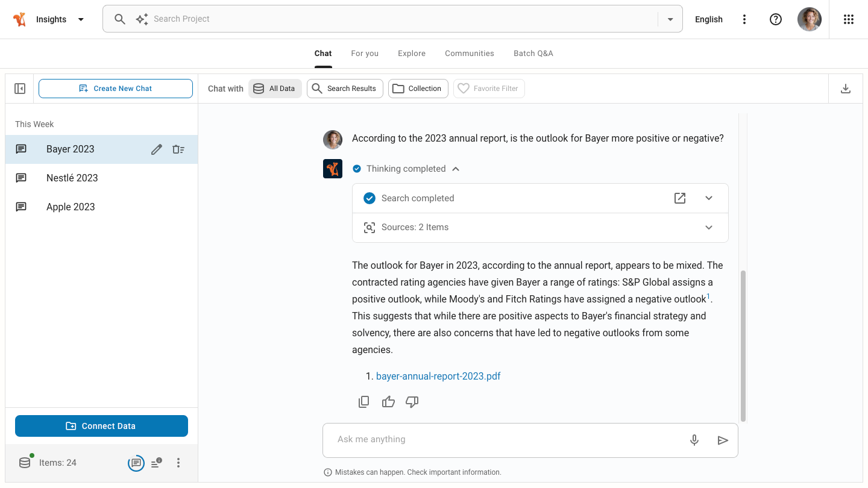Expand the Sources: 2 Items row
Screen dimensions: 868x488
[x=709, y=228]
